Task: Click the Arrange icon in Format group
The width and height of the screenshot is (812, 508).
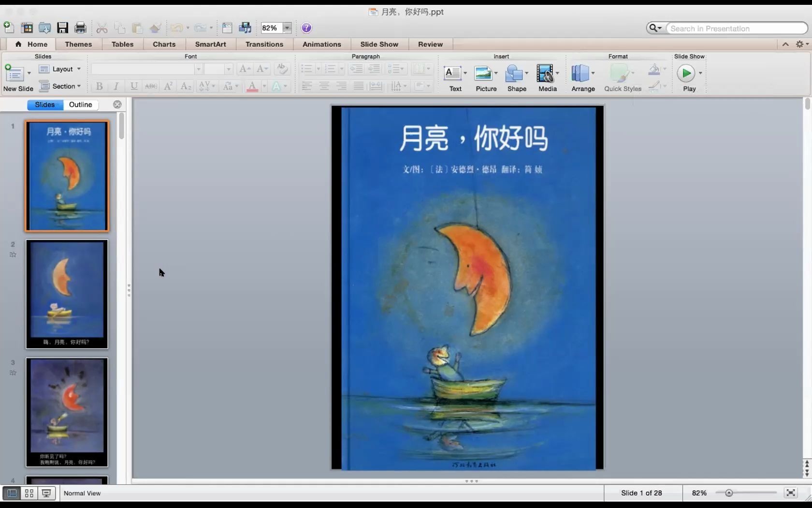Action: click(580, 73)
